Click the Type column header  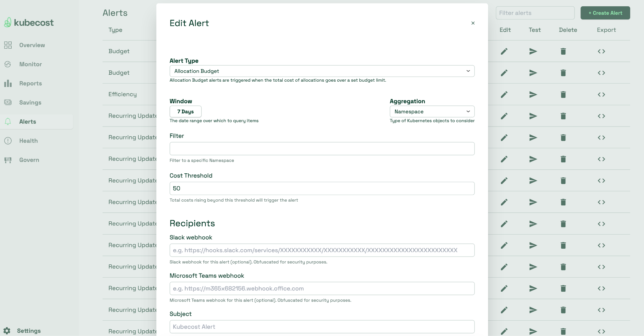pyautogui.click(x=115, y=30)
